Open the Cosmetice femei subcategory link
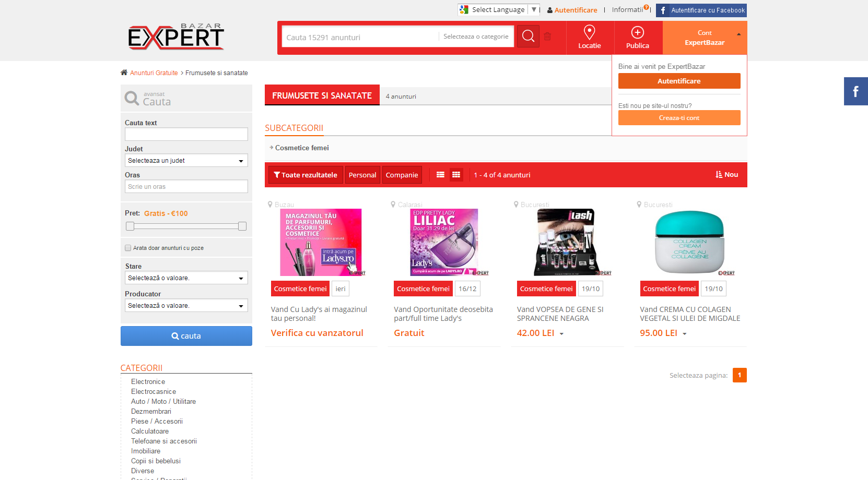The image size is (868, 480). pyautogui.click(x=302, y=148)
